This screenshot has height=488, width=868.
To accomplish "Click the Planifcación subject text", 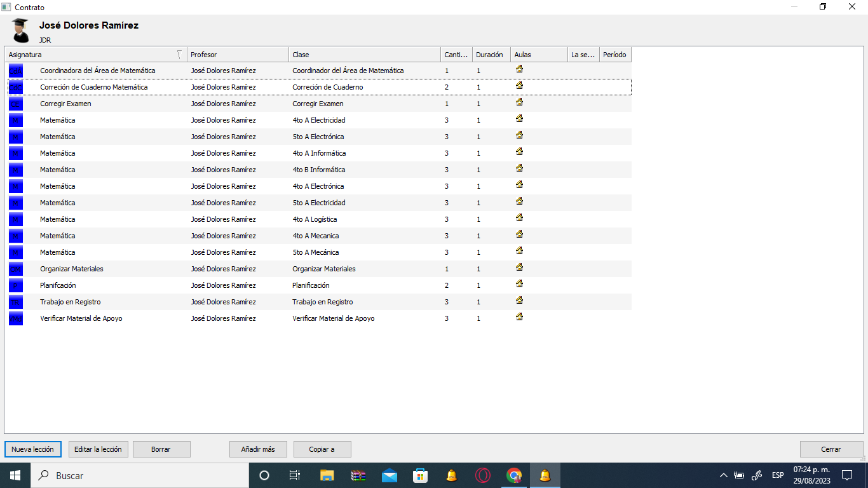I will [x=58, y=285].
